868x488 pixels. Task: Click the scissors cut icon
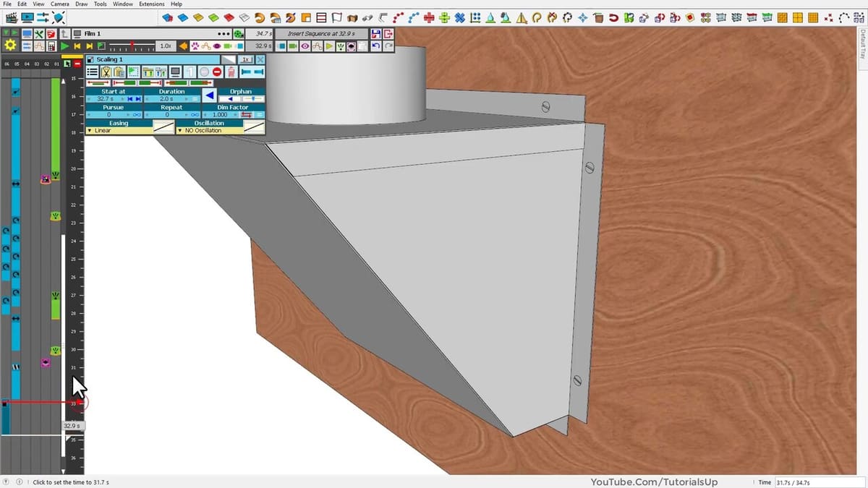coord(106,72)
